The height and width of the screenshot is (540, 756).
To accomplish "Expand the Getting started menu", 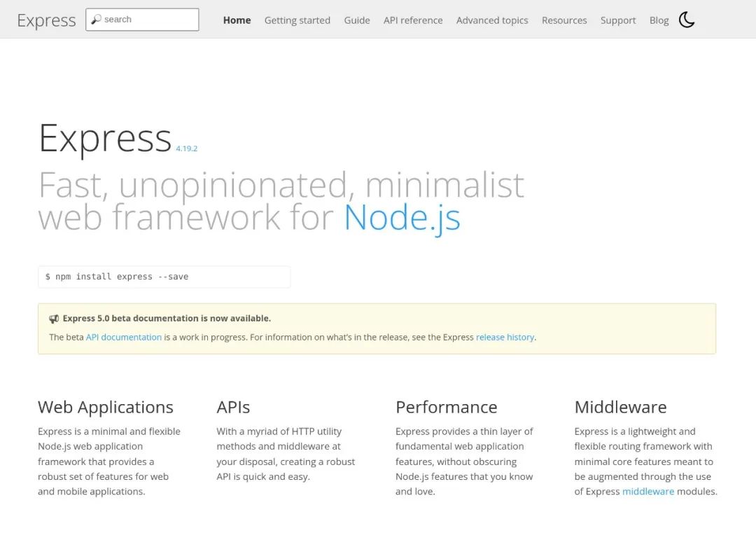I will tap(297, 20).
